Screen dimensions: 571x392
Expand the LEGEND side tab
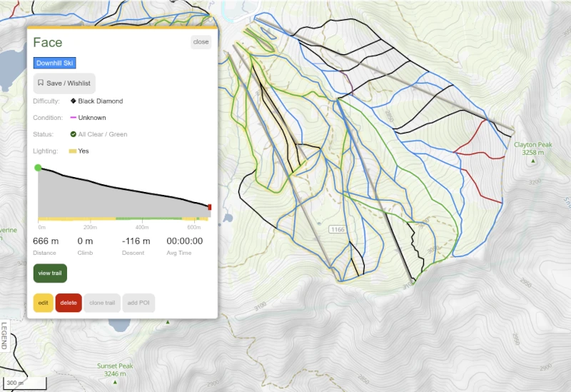point(4,336)
